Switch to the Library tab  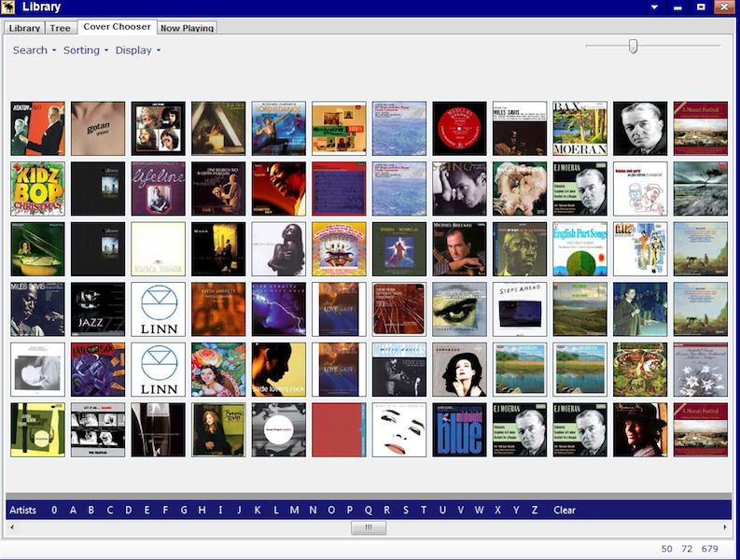point(24,28)
